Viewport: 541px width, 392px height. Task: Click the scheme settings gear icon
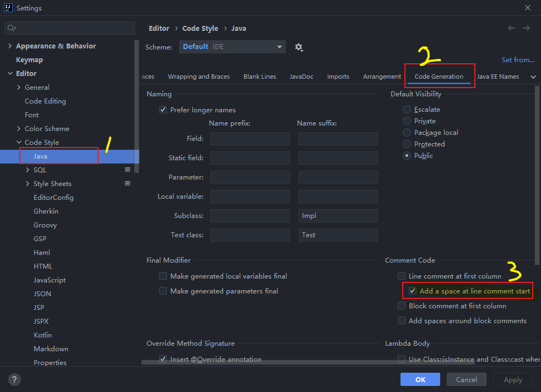click(x=299, y=47)
